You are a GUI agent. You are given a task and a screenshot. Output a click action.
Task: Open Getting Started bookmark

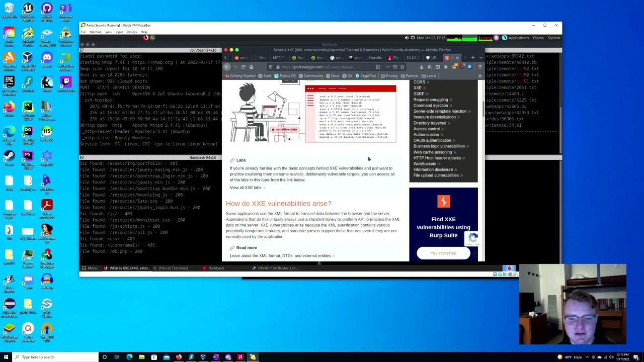[x=240, y=76]
